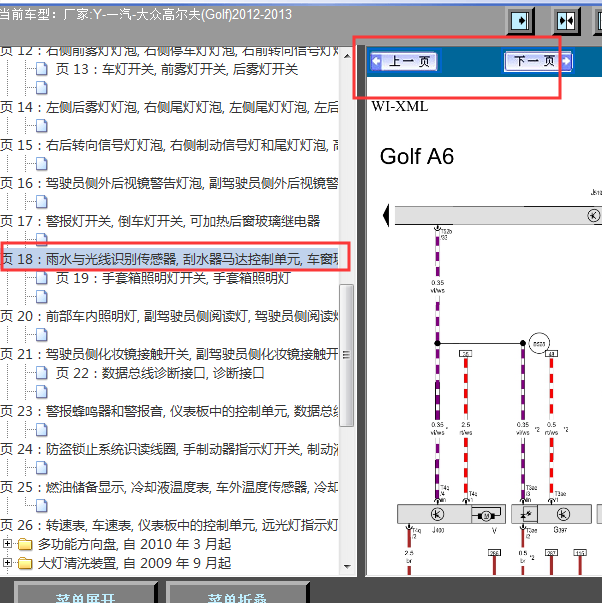Click the blank document icon below 页 23
The image size is (602, 603).
pyautogui.click(x=42, y=430)
